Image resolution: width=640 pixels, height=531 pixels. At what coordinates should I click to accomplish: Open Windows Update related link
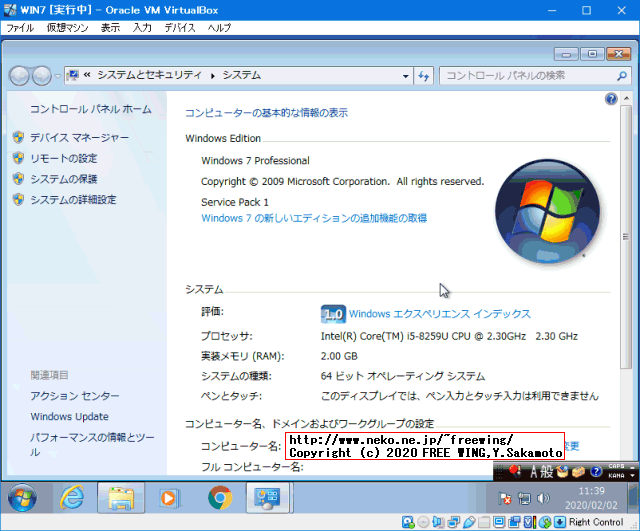pos(69,416)
